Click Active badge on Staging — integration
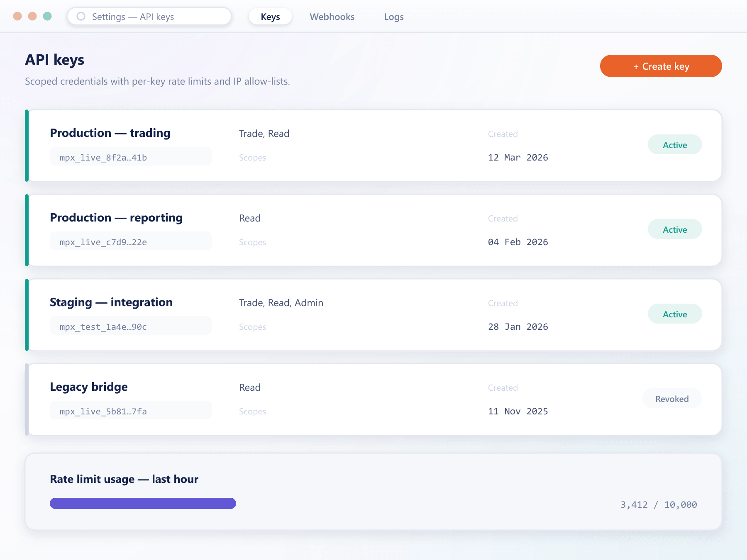The image size is (747, 560). (x=675, y=314)
